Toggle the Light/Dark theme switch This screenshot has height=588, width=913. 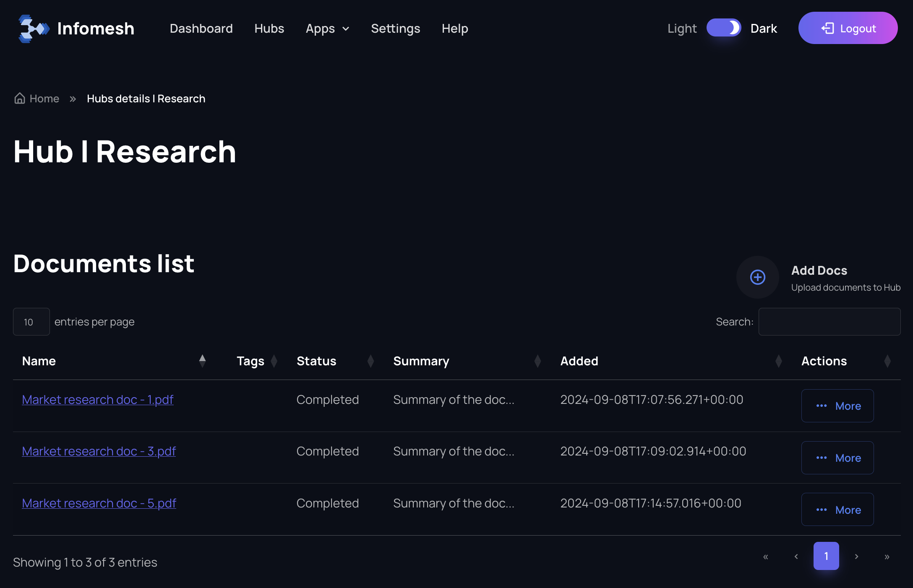pyautogui.click(x=723, y=28)
